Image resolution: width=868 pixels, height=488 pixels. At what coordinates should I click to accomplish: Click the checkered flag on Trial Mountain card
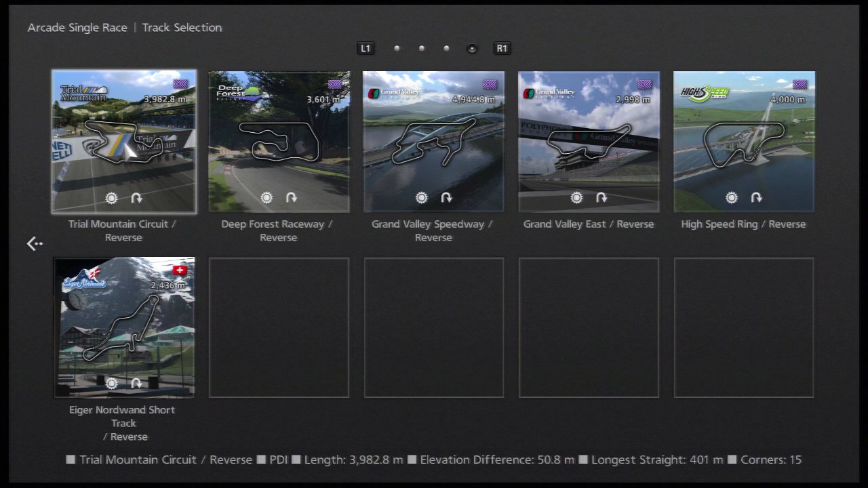[x=180, y=84]
